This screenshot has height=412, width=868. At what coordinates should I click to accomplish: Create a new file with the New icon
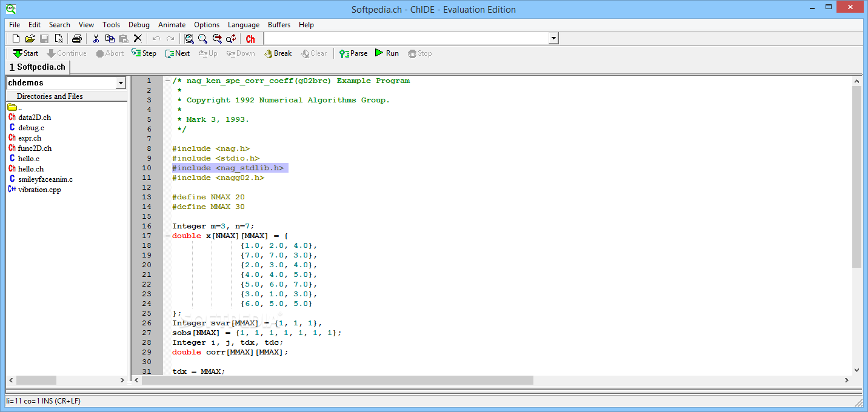16,39
